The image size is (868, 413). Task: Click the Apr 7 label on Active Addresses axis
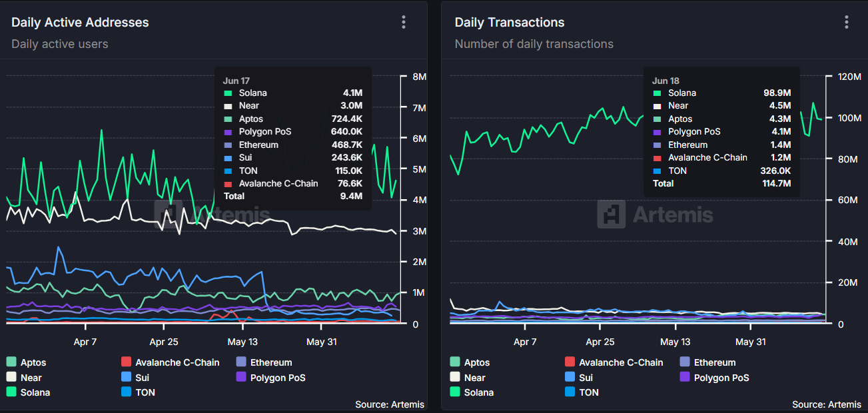click(x=85, y=342)
